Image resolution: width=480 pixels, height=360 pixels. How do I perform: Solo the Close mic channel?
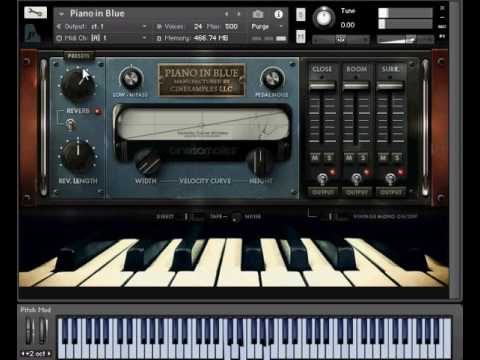329,157
